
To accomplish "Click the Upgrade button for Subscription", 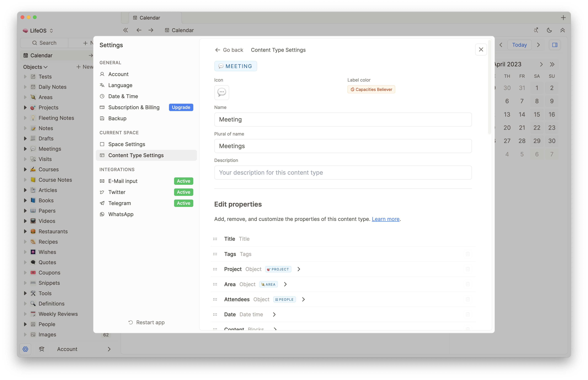I will (181, 107).
